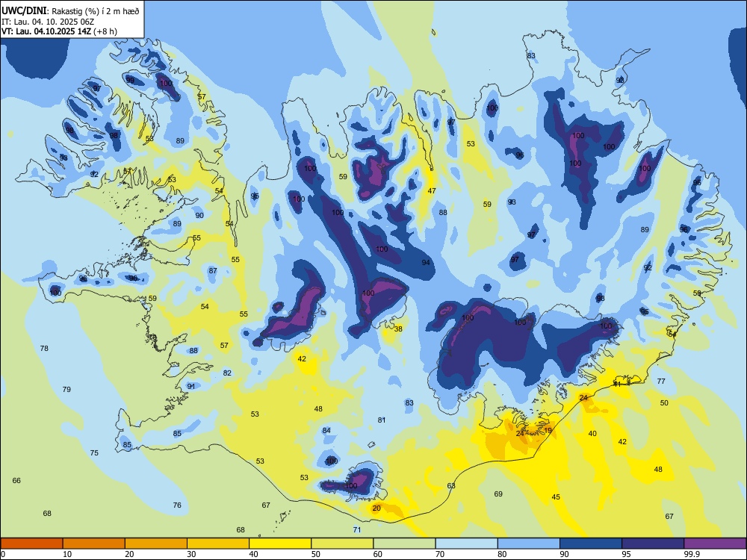Click the 70–80 pale blue legend swatch
The image size is (747, 560).
click(x=466, y=544)
